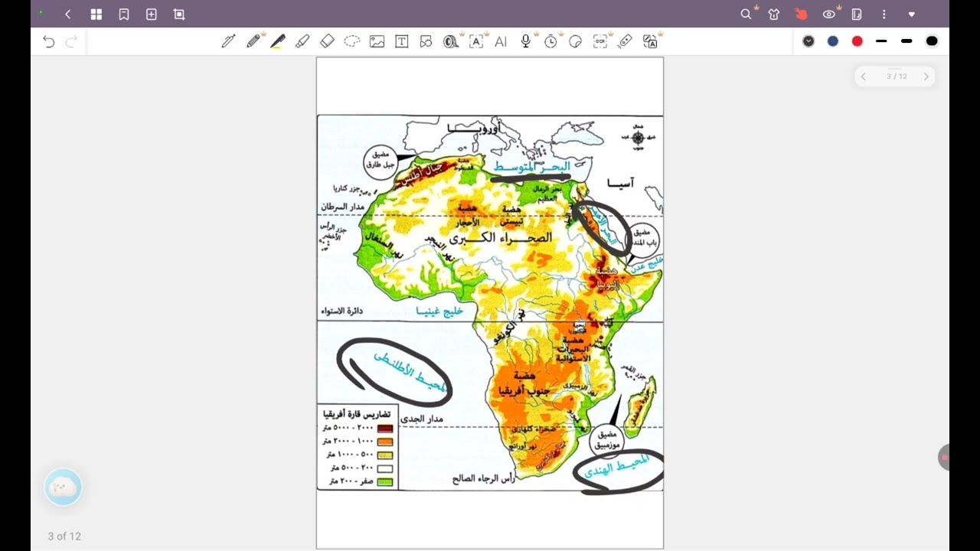Choose the red pen color
Image resolution: width=980 pixels, height=551 pixels.
(857, 41)
